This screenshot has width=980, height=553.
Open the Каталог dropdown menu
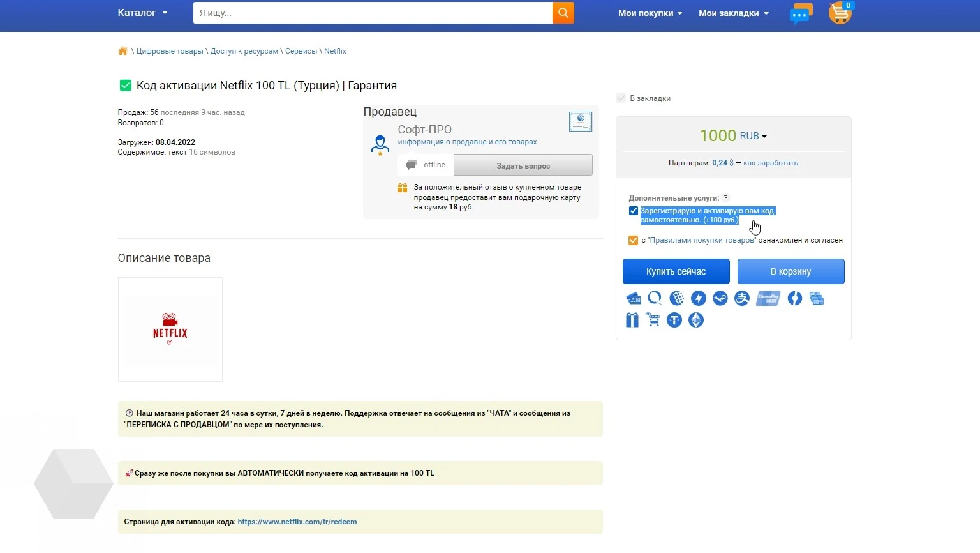coord(142,13)
